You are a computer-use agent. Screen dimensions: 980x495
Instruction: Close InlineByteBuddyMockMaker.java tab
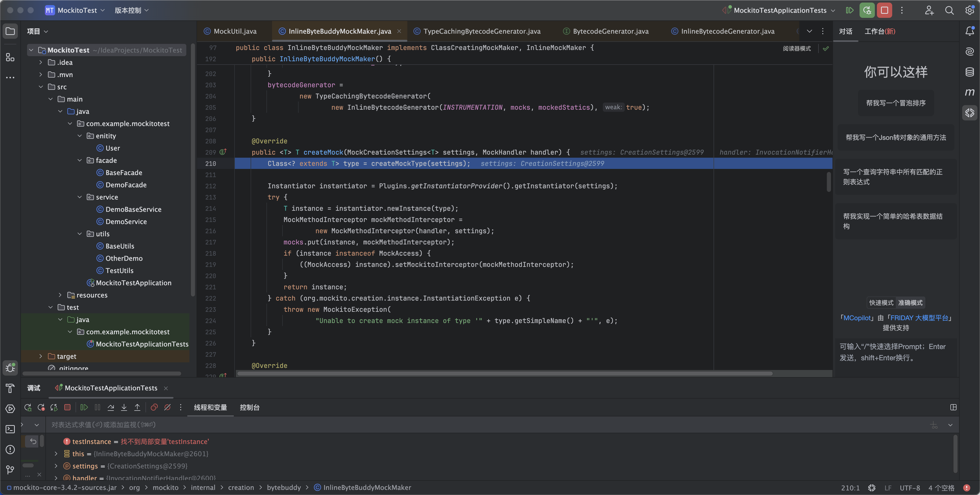point(399,31)
